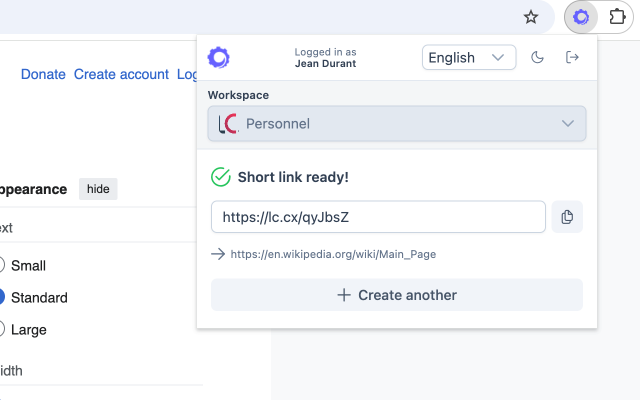This screenshot has width=640, height=400.
Task: Select the Standard text size option
Action: coord(1,297)
